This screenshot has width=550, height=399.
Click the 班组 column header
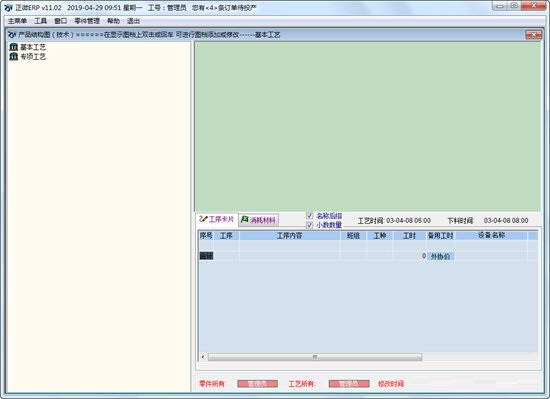(x=353, y=236)
